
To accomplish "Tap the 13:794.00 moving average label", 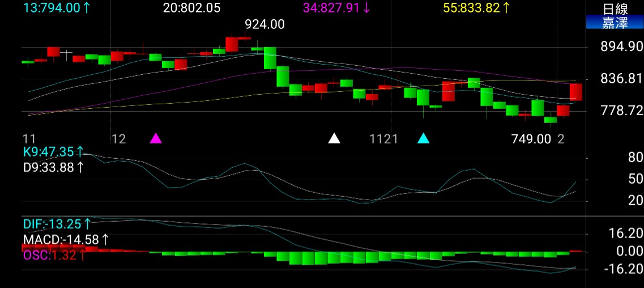I will pos(57,7).
